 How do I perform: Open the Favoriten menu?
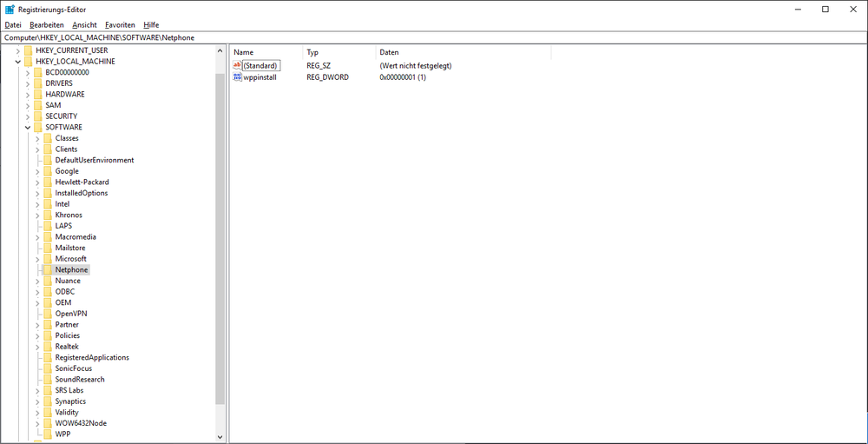120,25
